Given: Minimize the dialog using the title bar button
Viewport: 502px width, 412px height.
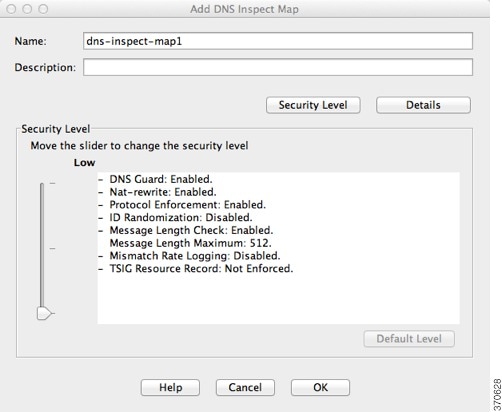Looking at the screenshot, I should click(27, 9).
